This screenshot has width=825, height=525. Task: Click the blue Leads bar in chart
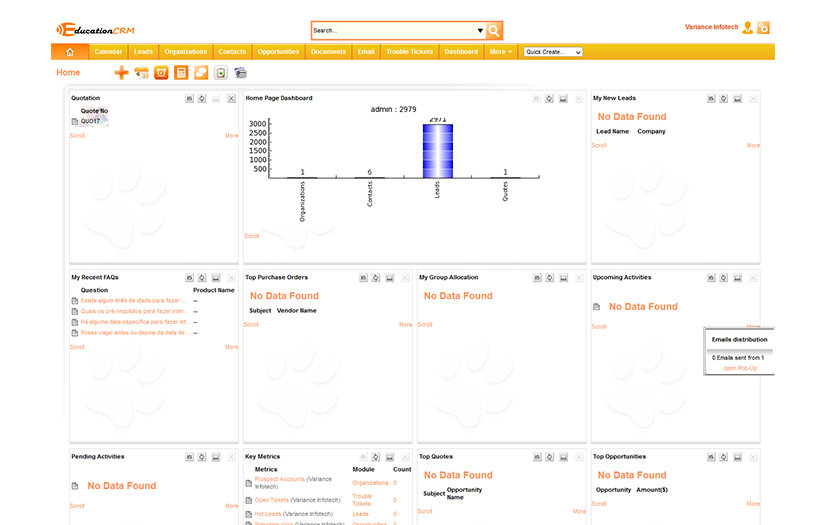tap(438, 151)
